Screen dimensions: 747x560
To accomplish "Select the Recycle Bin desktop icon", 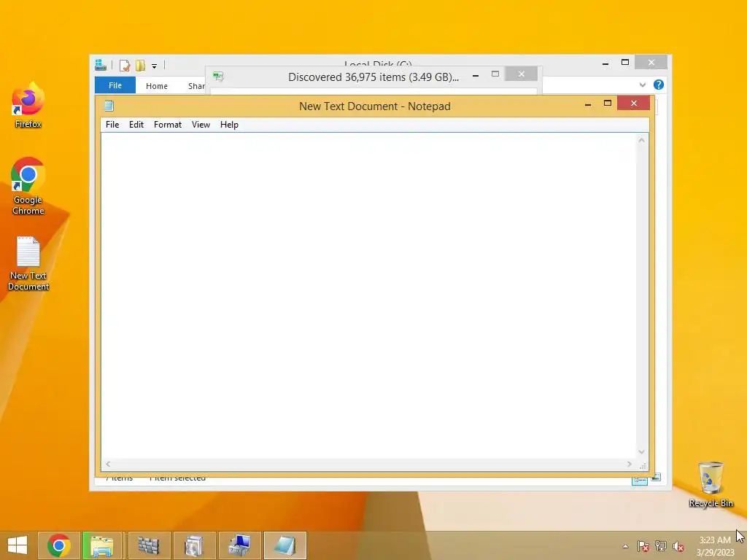I will [711, 484].
